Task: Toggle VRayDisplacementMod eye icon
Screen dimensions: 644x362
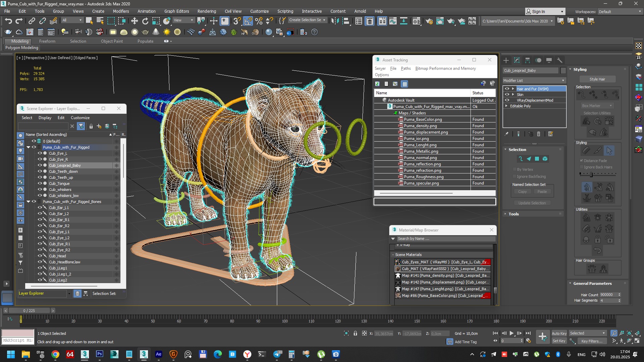Action: click(x=507, y=100)
